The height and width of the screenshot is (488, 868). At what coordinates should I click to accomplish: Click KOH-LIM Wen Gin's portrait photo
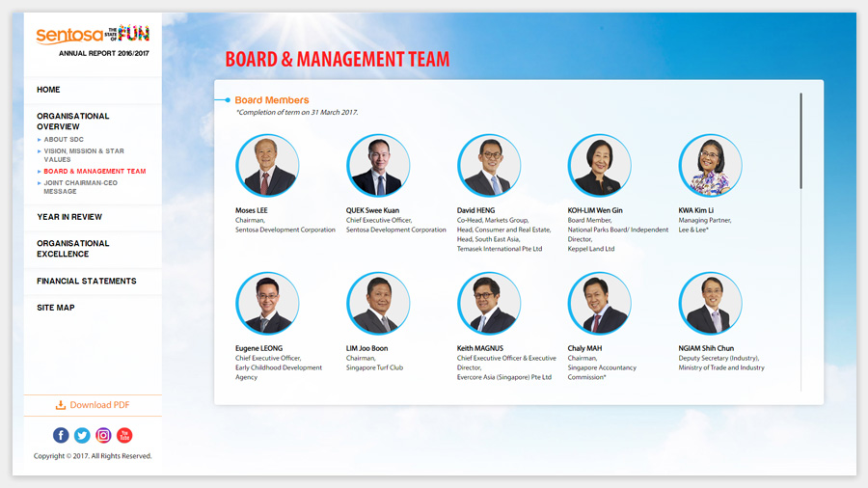pos(600,166)
